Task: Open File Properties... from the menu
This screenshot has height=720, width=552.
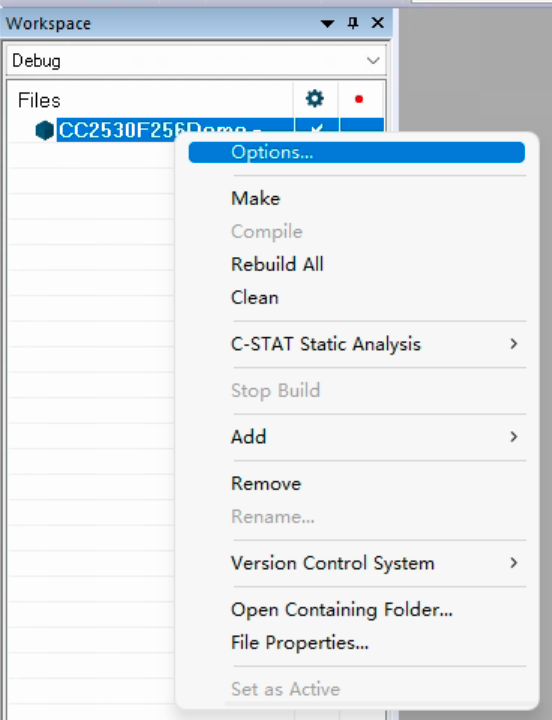Action: (x=357, y=642)
